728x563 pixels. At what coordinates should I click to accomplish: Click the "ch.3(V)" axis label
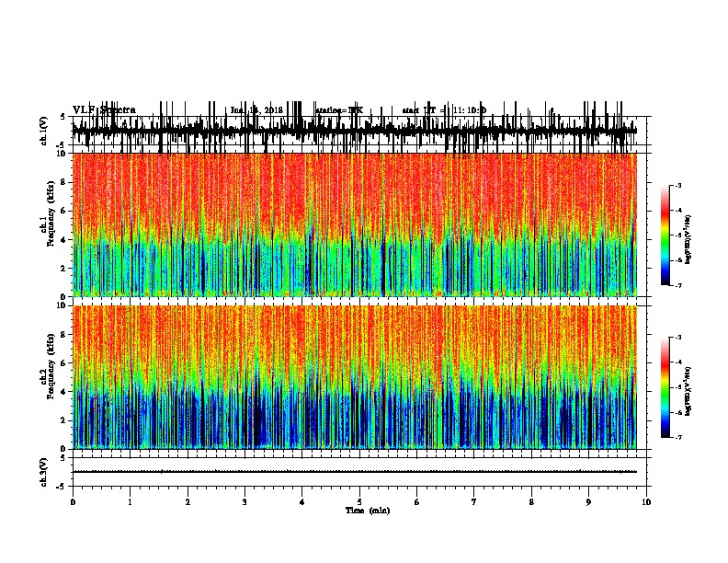click(x=44, y=472)
